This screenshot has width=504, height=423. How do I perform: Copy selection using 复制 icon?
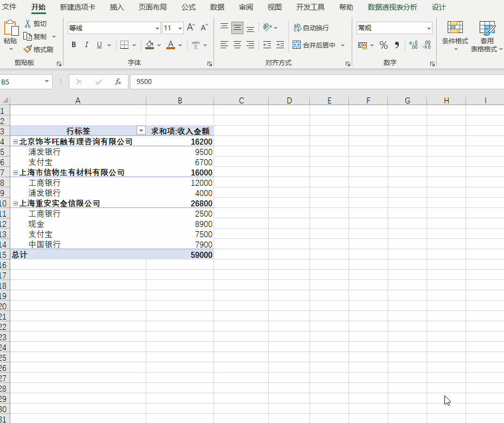(28, 37)
